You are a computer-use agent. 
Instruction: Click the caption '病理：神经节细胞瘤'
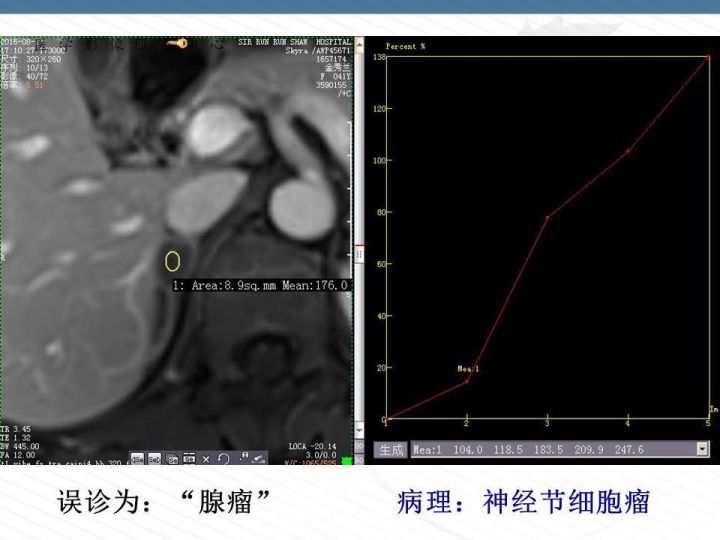pyautogui.click(x=523, y=502)
